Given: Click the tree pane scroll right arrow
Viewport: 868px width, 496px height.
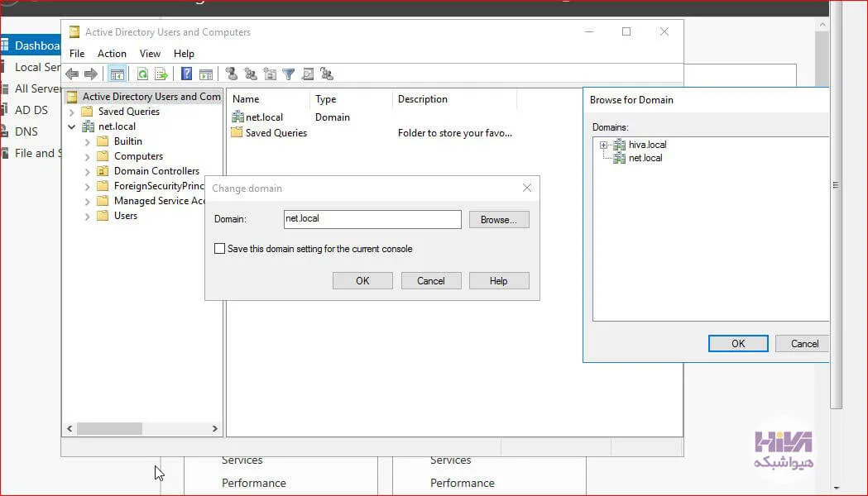Looking at the screenshot, I should click(x=215, y=428).
